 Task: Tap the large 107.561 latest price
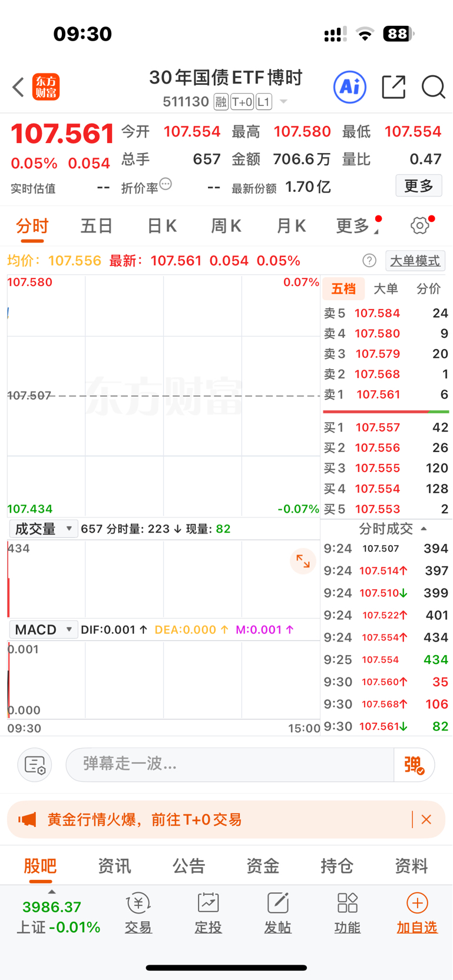coord(62,134)
